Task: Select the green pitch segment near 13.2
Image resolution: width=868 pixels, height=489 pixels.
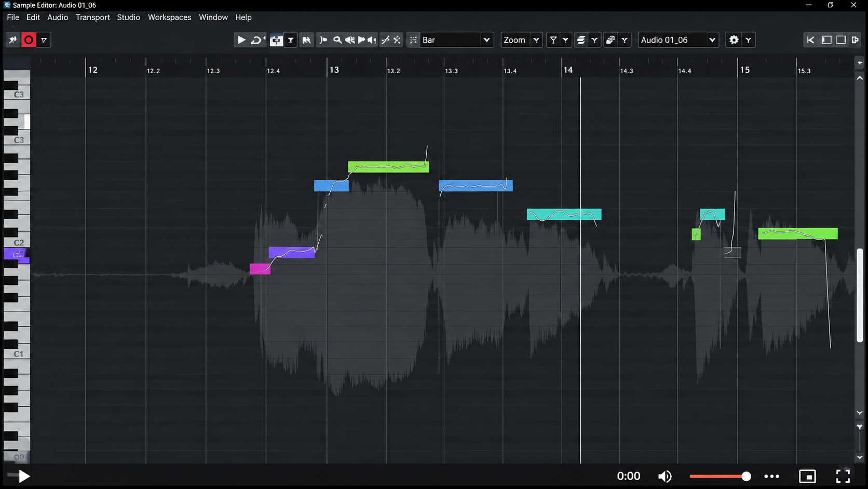Action: click(x=388, y=167)
